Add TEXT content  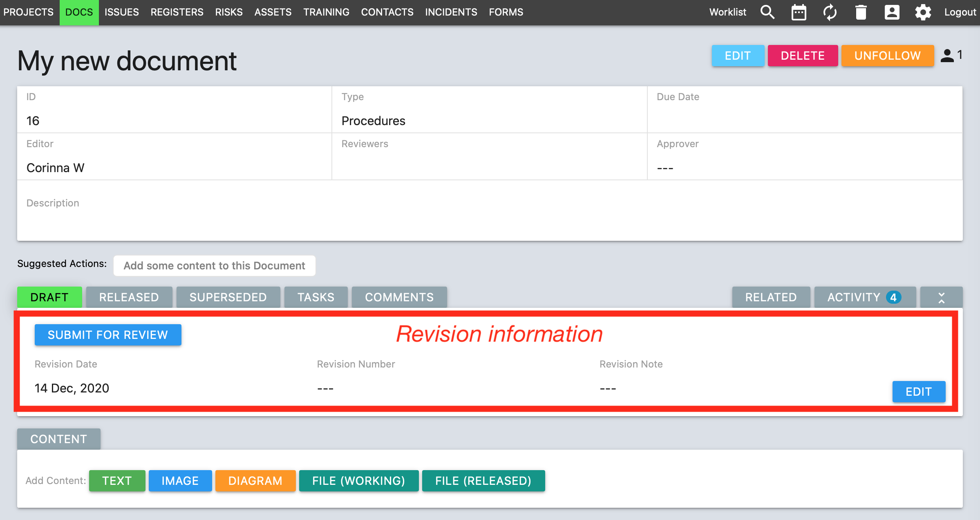[x=117, y=481]
